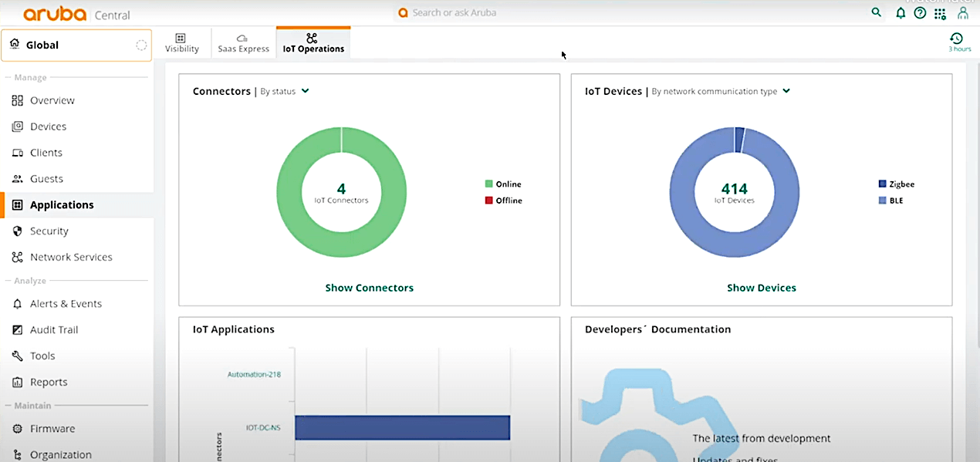The height and width of the screenshot is (462, 980).
Task: Select Guests in the sidebar
Action: pos(46,179)
